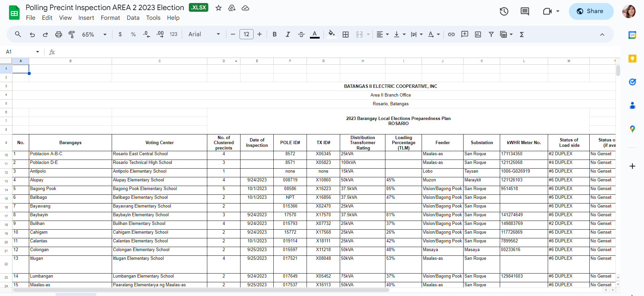The height and width of the screenshot is (296, 644).
Task: Open the File menu
Action: [x=31, y=18]
